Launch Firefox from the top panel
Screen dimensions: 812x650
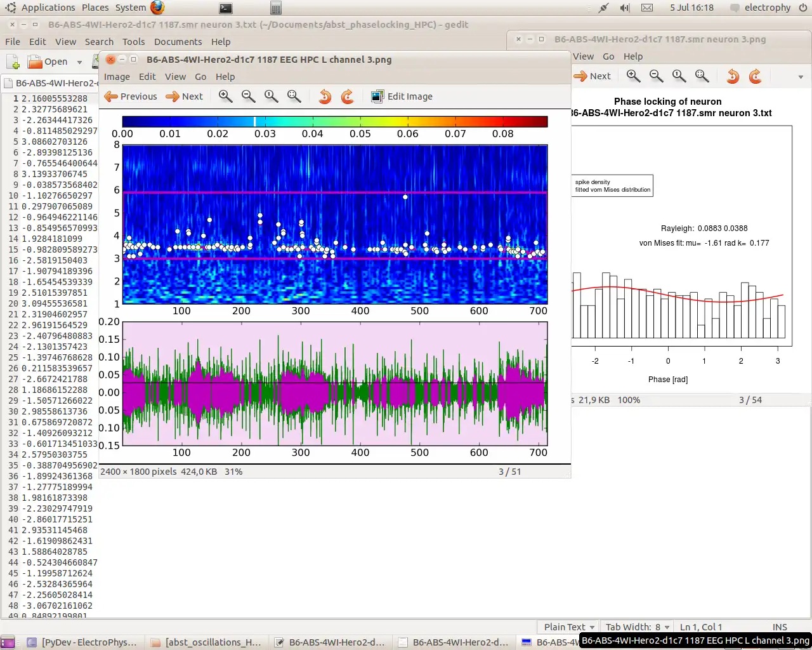point(157,8)
